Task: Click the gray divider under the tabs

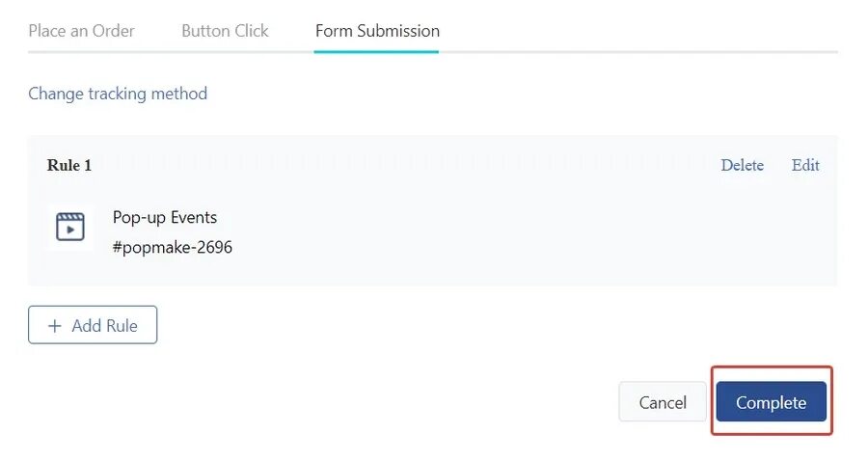Action: (637, 52)
